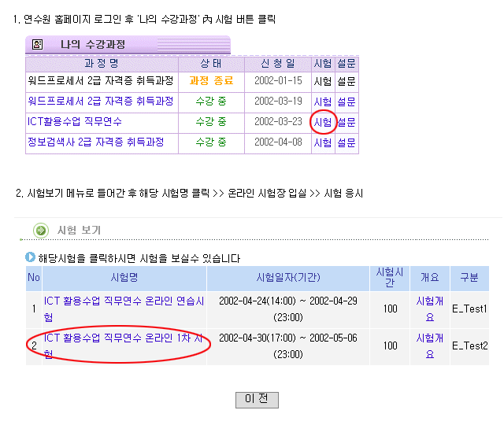The height and width of the screenshot is (425, 504).
Task: Click 수강 중 status in ICT활용수업 직무연수 row
Action: pos(211,121)
